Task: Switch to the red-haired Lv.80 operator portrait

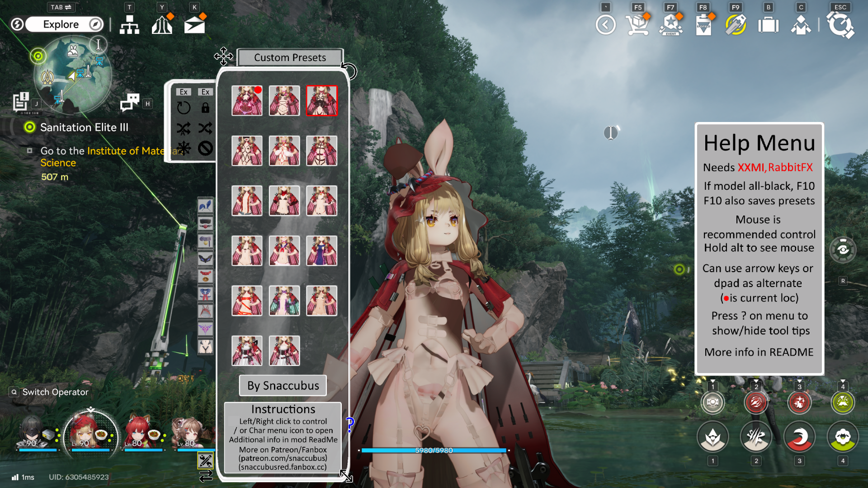Action: tap(143, 433)
